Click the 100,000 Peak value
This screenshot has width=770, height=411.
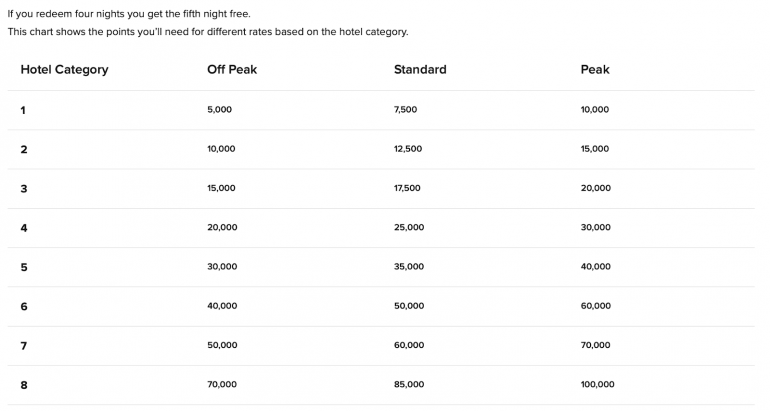[597, 384]
